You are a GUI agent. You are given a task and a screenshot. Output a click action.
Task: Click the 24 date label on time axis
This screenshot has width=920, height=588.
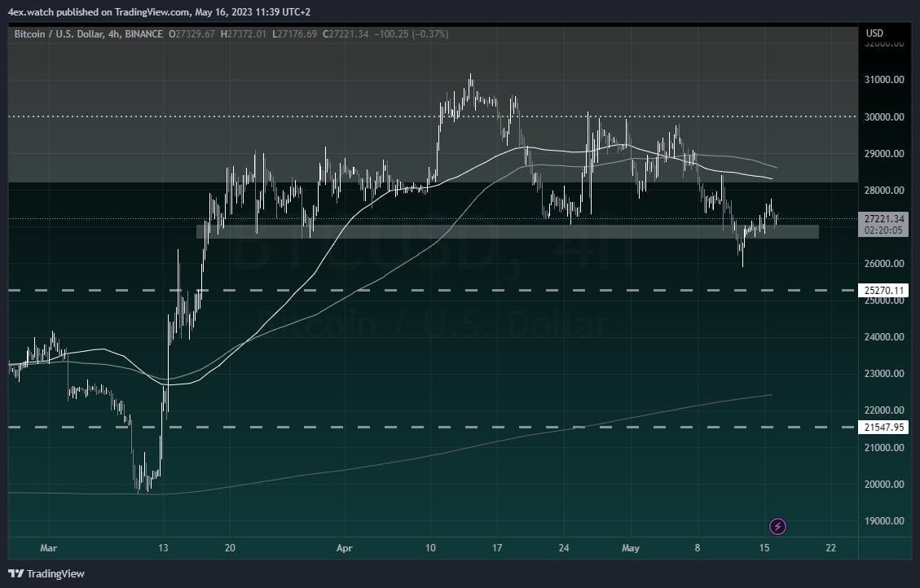click(x=564, y=548)
